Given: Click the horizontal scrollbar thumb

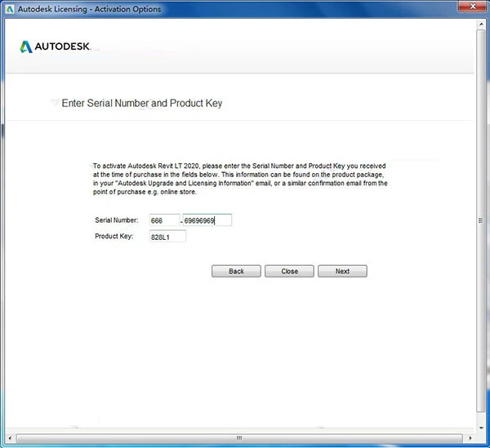Looking at the screenshot, I should (239, 438).
